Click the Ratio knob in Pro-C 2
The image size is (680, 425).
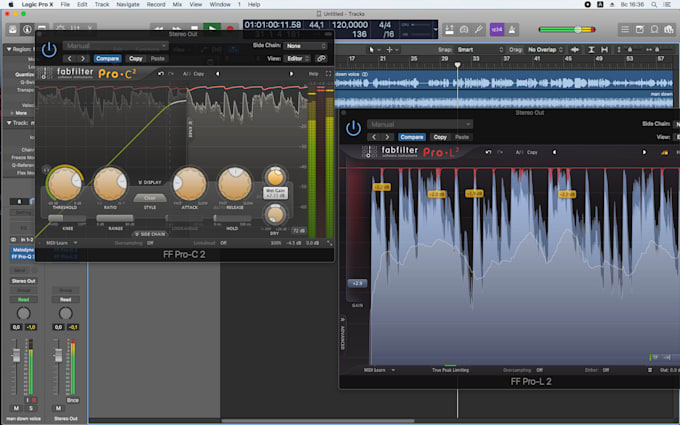(110, 184)
